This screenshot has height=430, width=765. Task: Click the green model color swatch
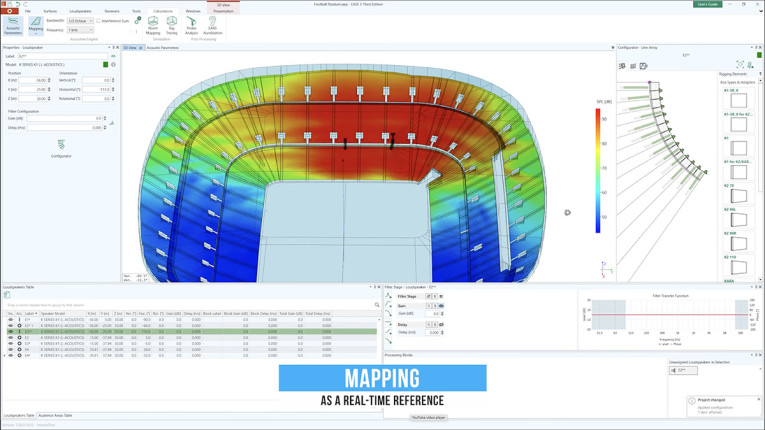105,64
